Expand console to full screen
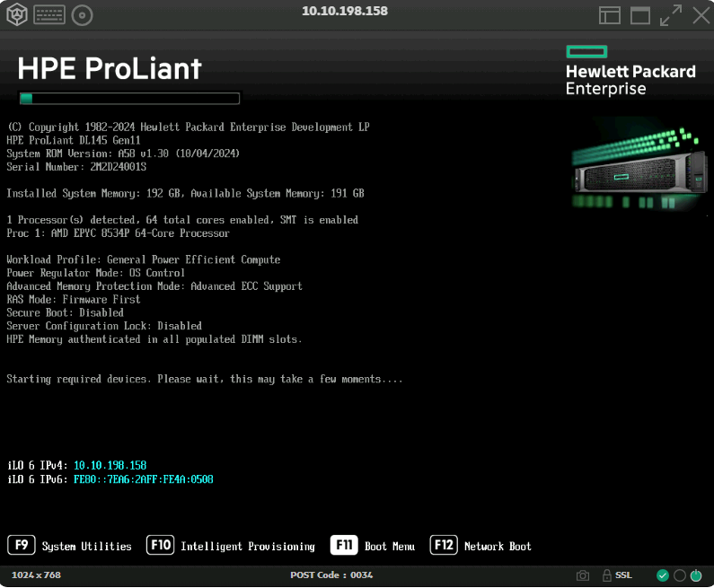 click(x=671, y=15)
